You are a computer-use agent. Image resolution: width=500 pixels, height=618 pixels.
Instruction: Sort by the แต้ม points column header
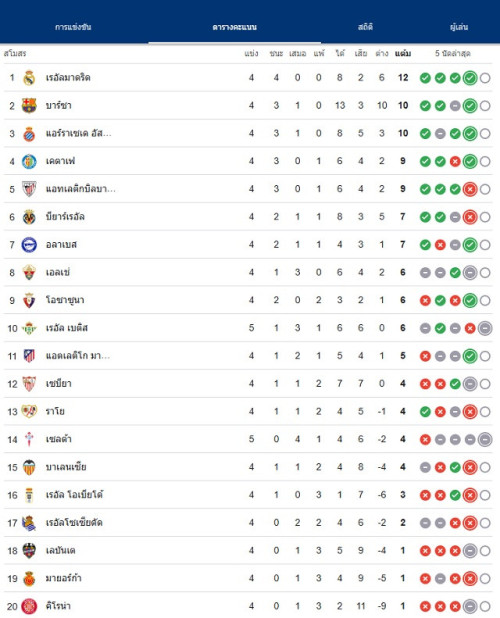(403, 53)
